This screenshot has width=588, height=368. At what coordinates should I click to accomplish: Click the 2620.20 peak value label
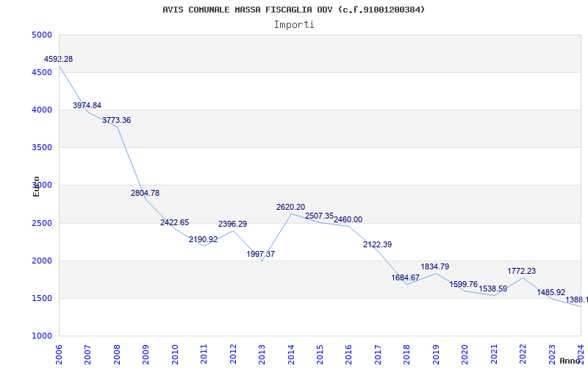[290, 207]
